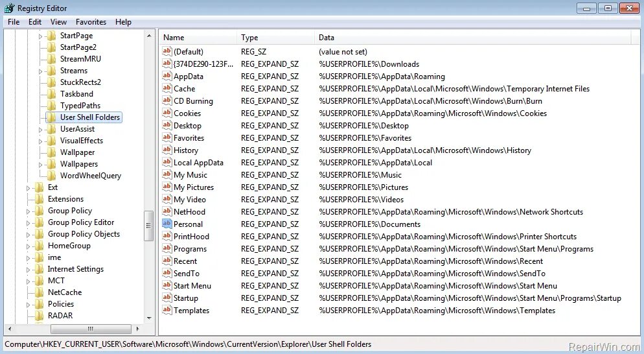
Task: Click the Registry Editor title bar icon
Action: point(10,8)
